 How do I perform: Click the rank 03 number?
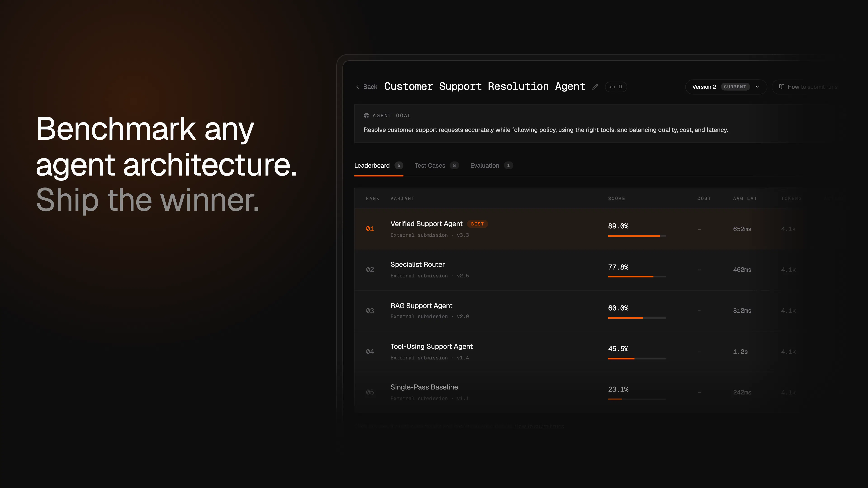coord(370,311)
